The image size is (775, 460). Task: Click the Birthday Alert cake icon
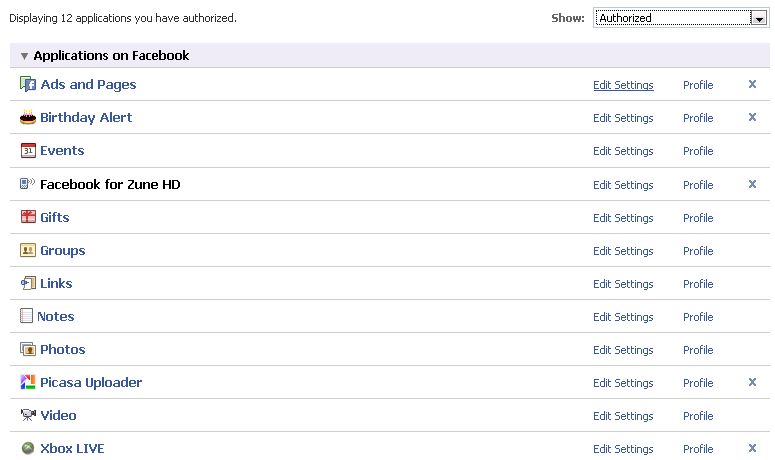[28, 118]
